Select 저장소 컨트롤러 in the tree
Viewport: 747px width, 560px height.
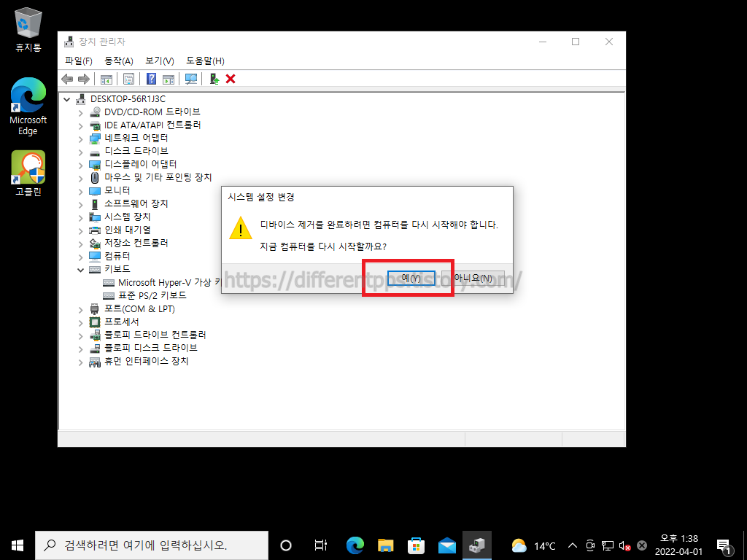(136, 243)
